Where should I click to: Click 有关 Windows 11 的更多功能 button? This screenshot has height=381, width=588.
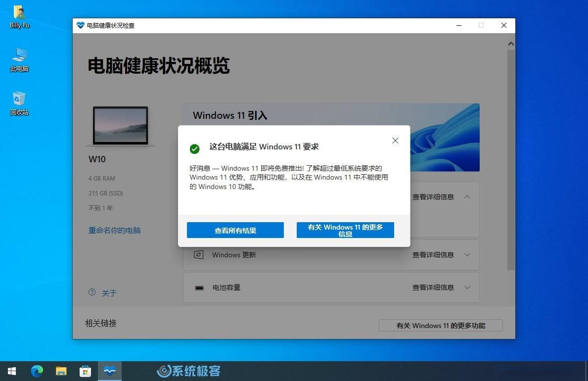[x=441, y=326]
